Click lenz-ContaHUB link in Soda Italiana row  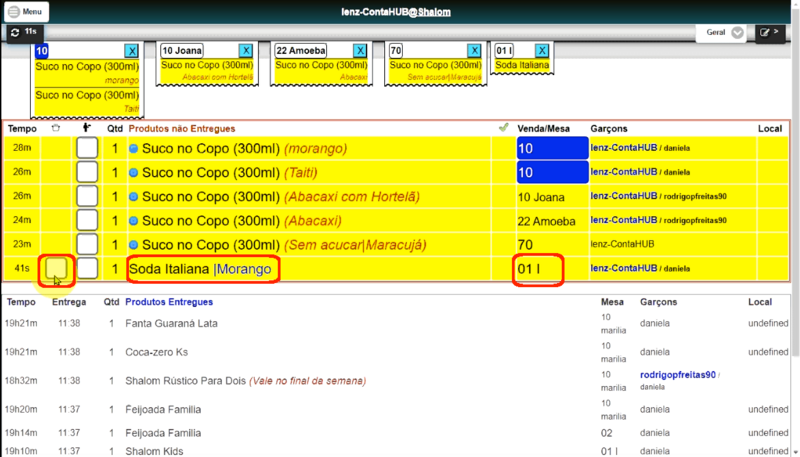point(623,268)
